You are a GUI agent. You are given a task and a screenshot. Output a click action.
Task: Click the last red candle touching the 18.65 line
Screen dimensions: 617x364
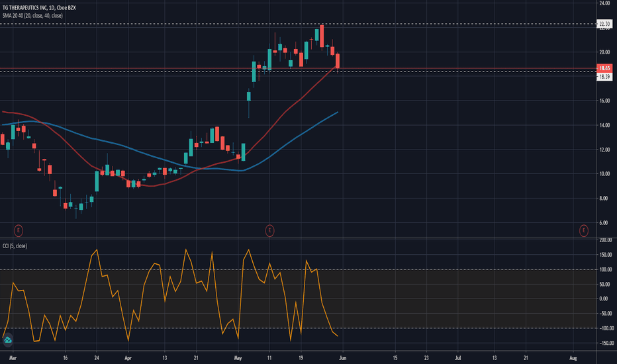(x=338, y=61)
